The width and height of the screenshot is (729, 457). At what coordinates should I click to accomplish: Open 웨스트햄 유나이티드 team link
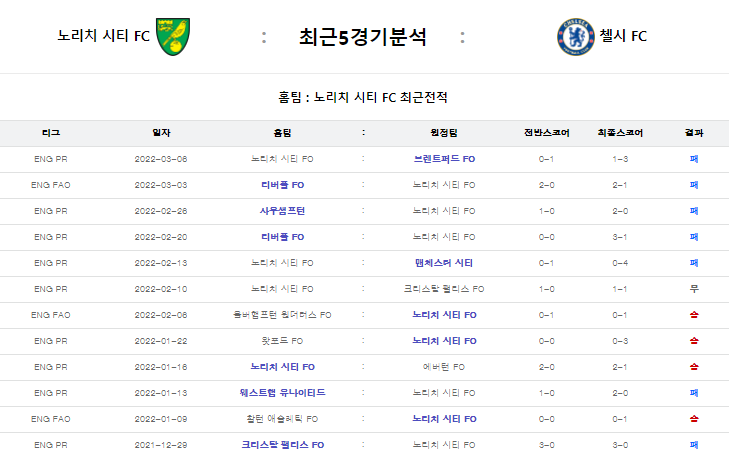(x=282, y=393)
